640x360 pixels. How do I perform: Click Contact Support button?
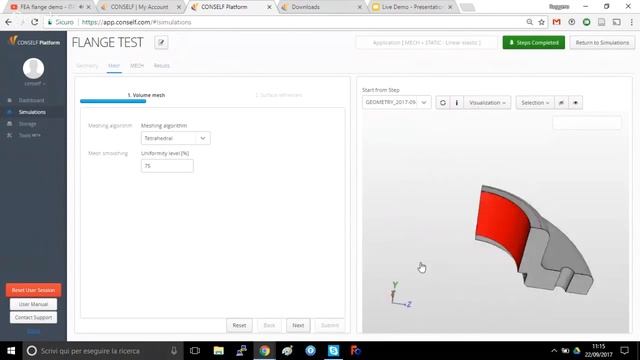pyautogui.click(x=33, y=317)
